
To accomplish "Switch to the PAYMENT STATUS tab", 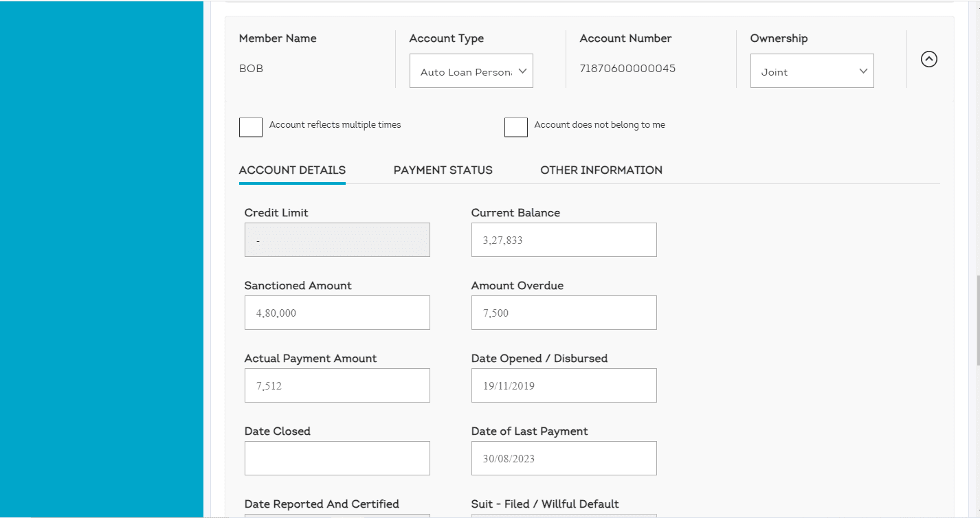I will pos(443,170).
